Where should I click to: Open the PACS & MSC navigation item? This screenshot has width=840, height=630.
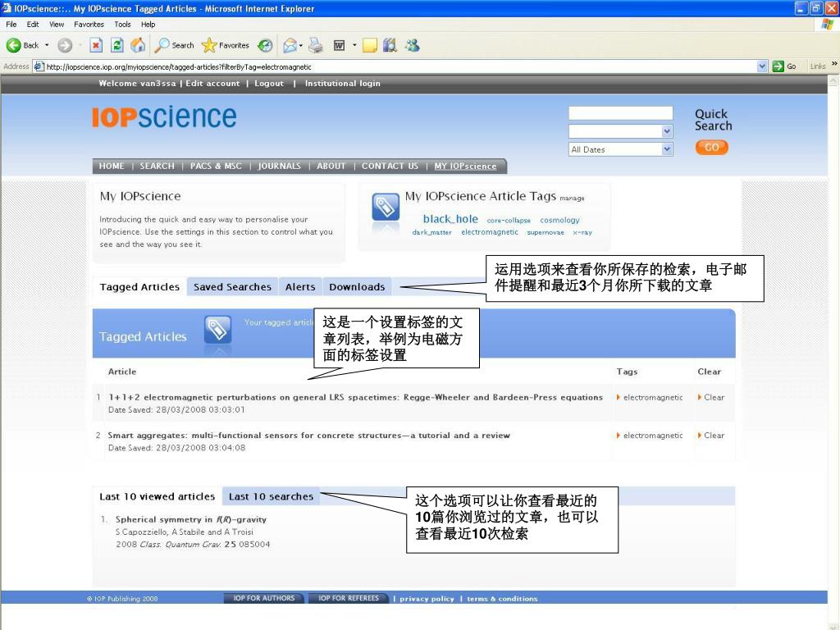point(216,166)
